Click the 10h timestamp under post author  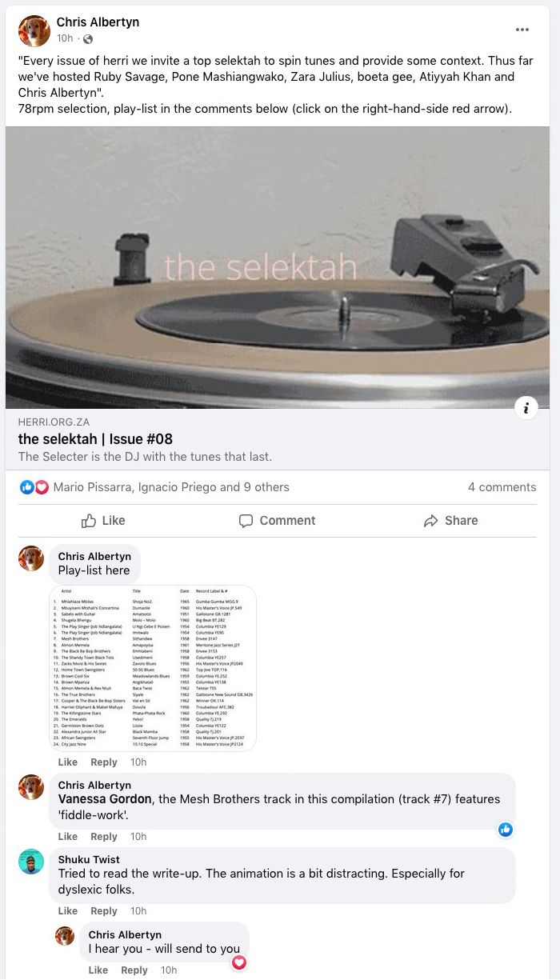65,39
